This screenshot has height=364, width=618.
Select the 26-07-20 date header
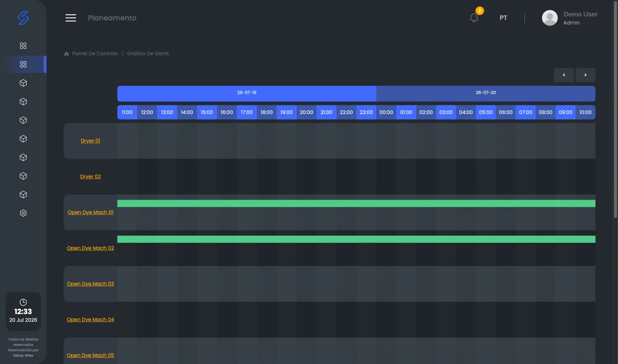coord(486,93)
